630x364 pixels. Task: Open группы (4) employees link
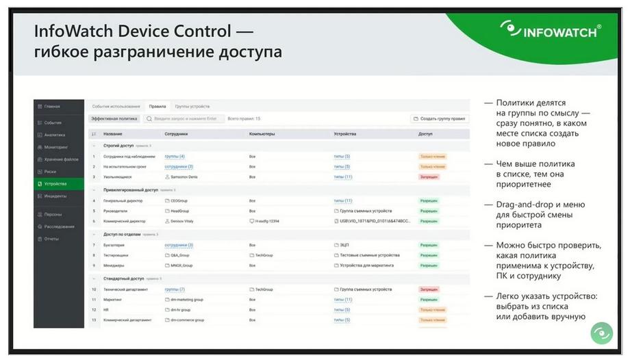[x=175, y=157]
